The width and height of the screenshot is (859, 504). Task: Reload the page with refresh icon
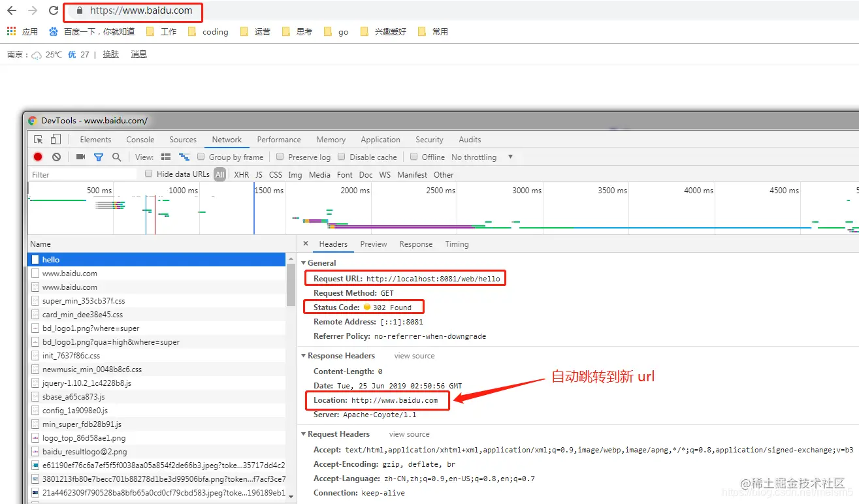click(x=54, y=11)
